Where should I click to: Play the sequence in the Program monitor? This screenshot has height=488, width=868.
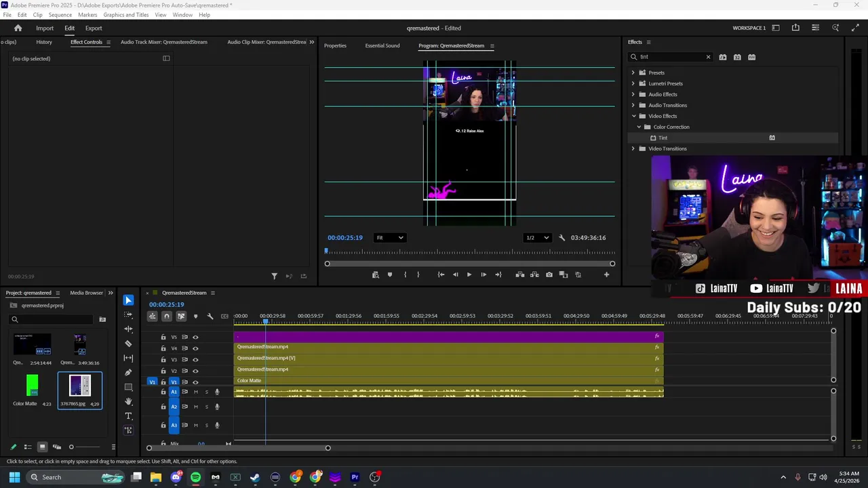click(469, 274)
